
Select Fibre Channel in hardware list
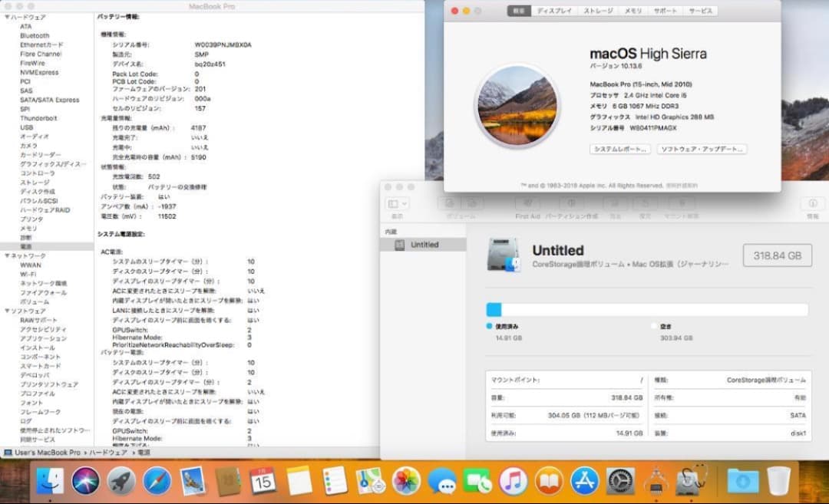[41, 54]
